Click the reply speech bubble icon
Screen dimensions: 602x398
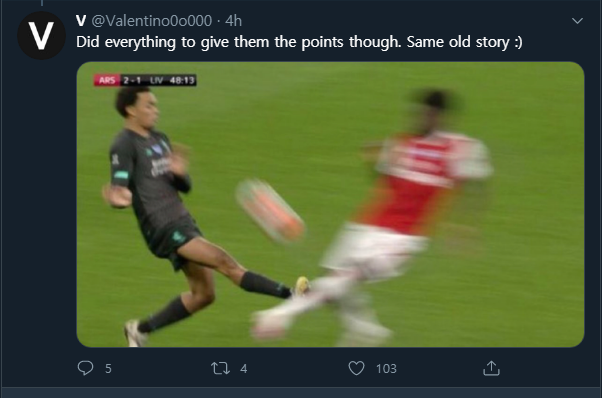85,368
